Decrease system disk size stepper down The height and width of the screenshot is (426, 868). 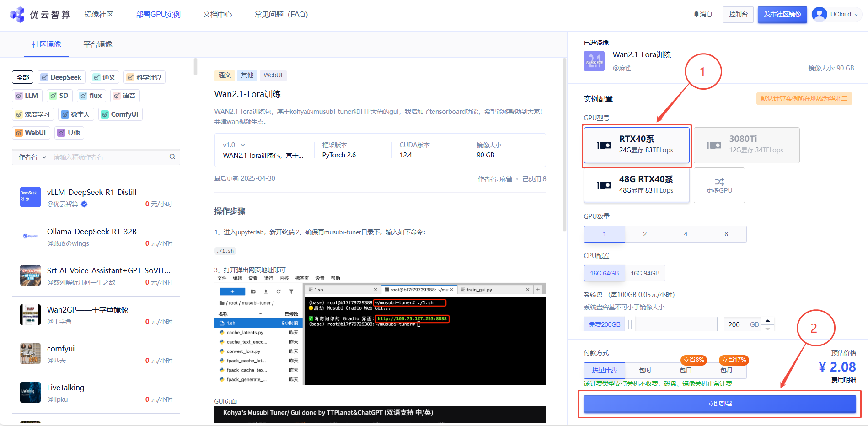[768, 328]
